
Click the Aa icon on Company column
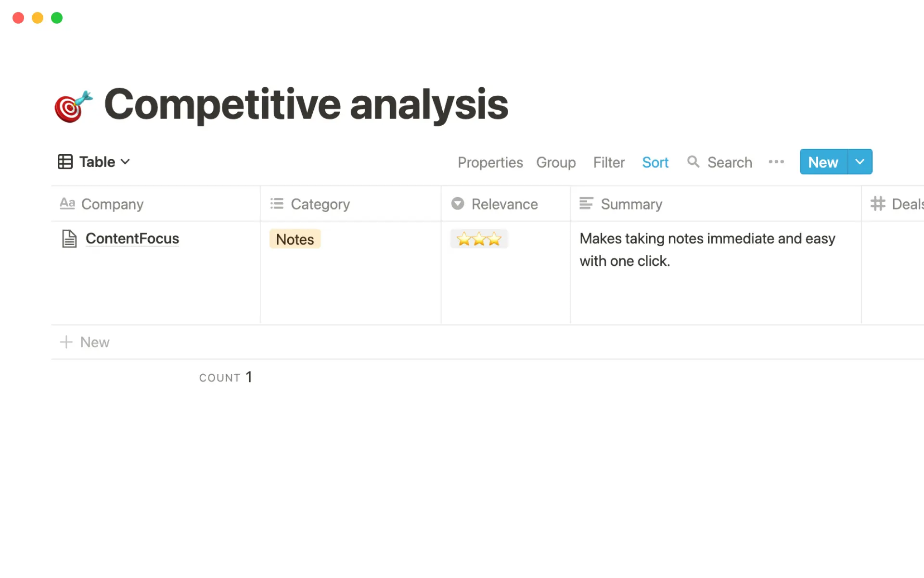[67, 204]
